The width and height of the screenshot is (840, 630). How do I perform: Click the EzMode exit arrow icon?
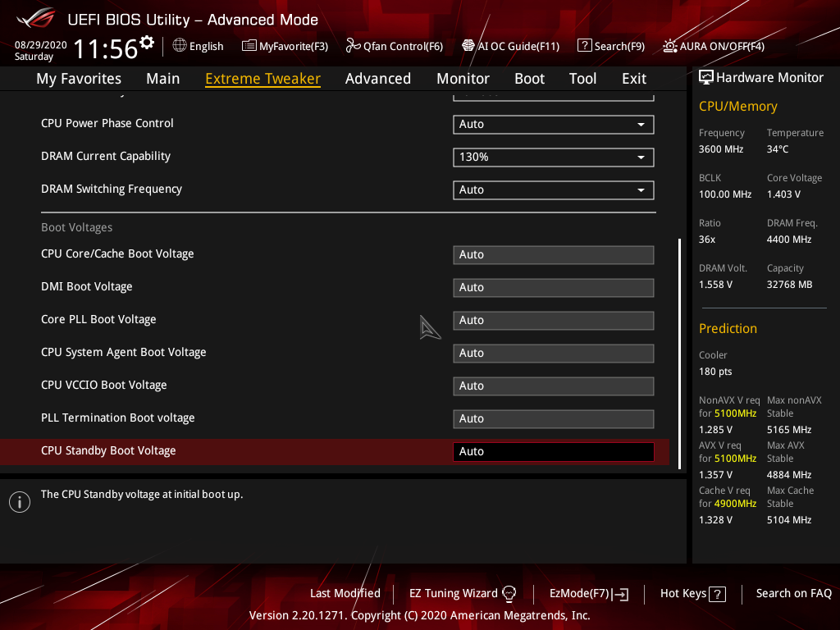(x=620, y=594)
